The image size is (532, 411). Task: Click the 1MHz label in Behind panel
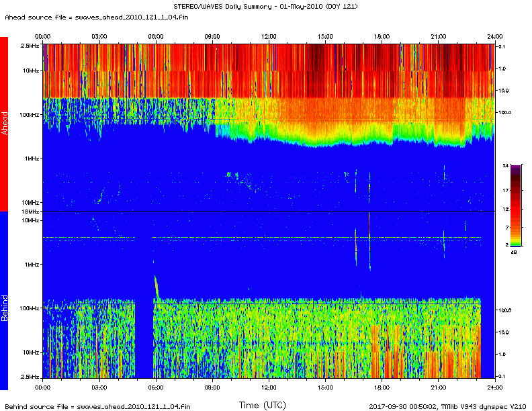(32, 264)
